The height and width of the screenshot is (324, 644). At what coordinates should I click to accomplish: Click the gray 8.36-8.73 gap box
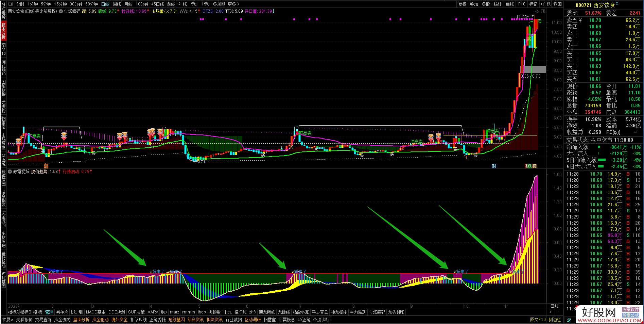533,69
